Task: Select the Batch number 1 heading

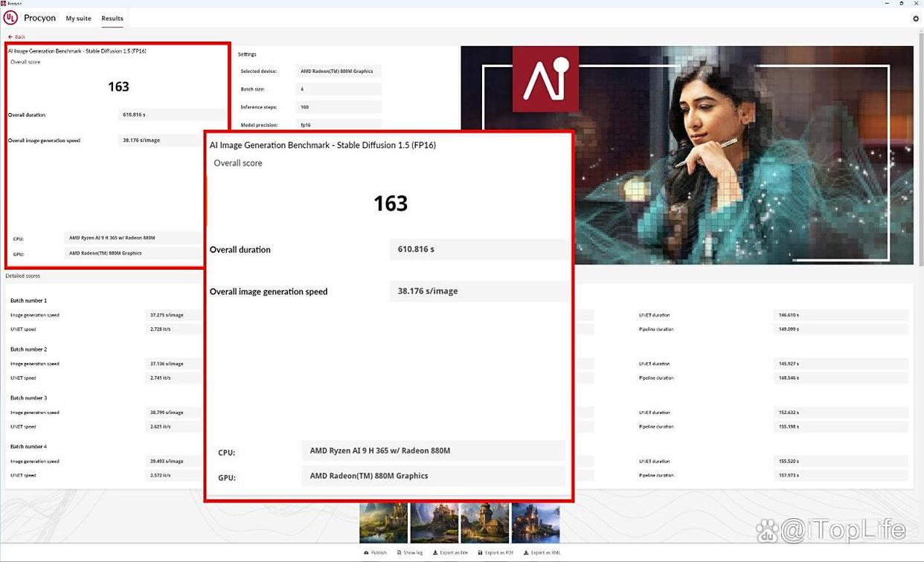Action: tap(28, 300)
